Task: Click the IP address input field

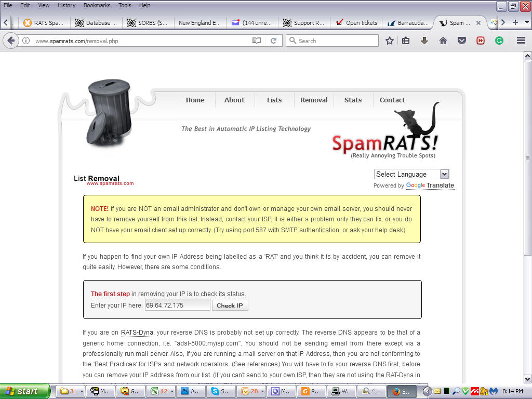Action: tap(178, 305)
